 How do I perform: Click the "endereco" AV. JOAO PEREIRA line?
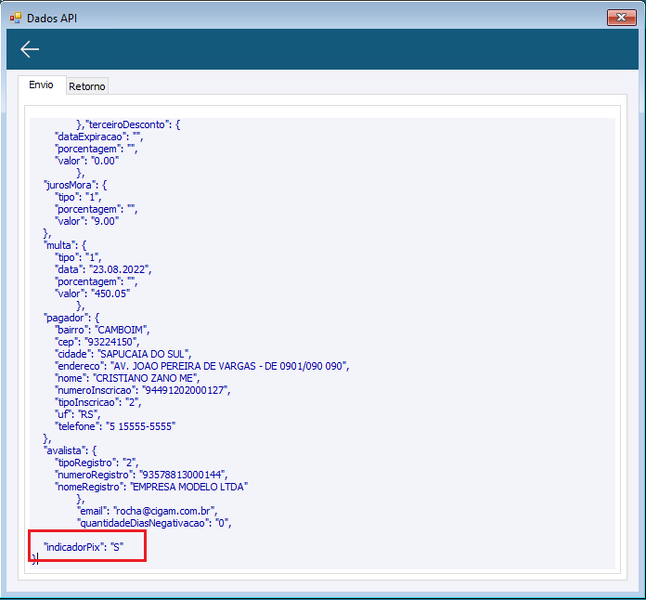202,366
